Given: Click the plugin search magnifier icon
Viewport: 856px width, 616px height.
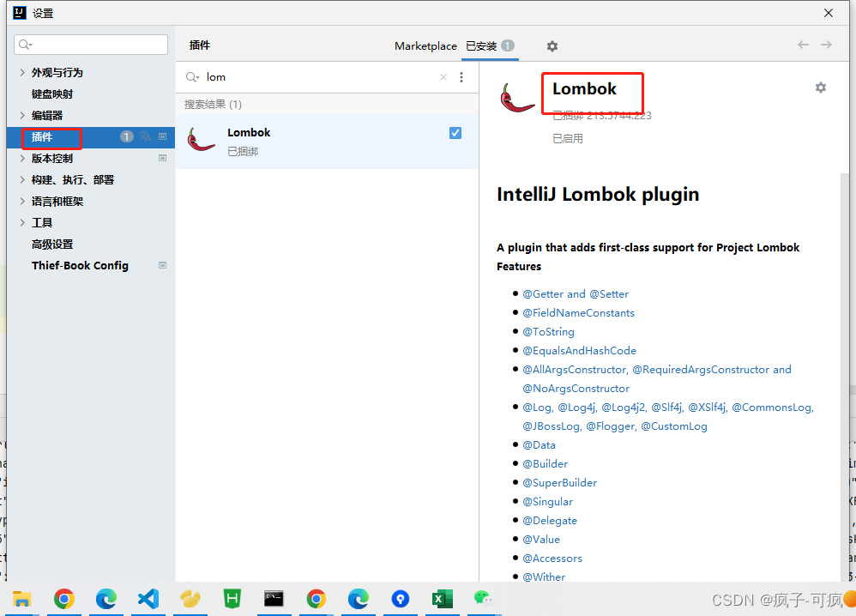Looking at the screenshot, I should click(x=192, y=77).
